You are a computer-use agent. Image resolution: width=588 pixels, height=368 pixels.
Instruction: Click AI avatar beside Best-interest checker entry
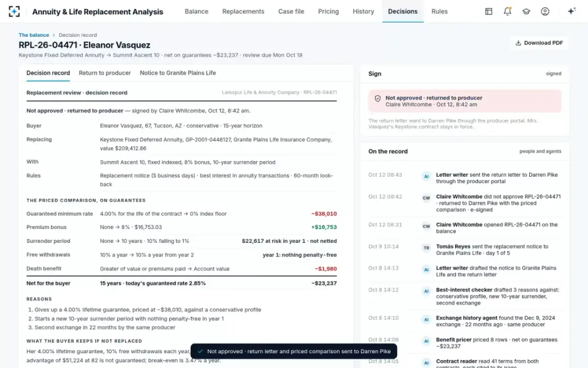426,291
